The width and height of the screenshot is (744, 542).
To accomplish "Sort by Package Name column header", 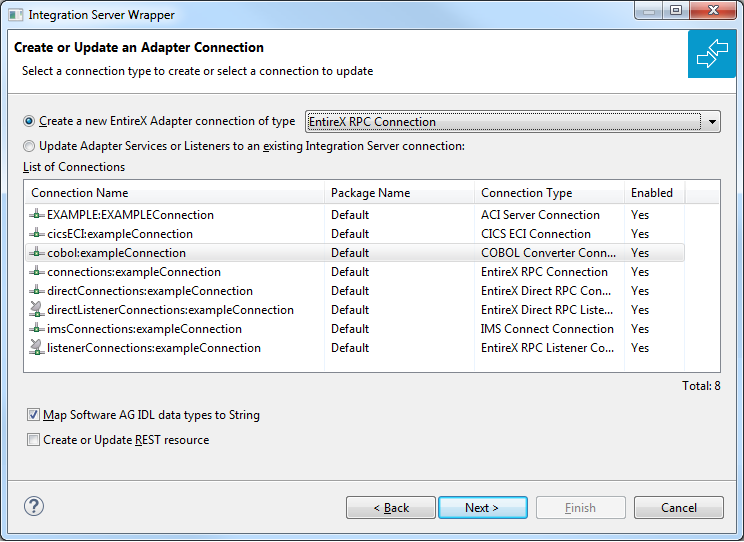I will (x=399, y=193).
